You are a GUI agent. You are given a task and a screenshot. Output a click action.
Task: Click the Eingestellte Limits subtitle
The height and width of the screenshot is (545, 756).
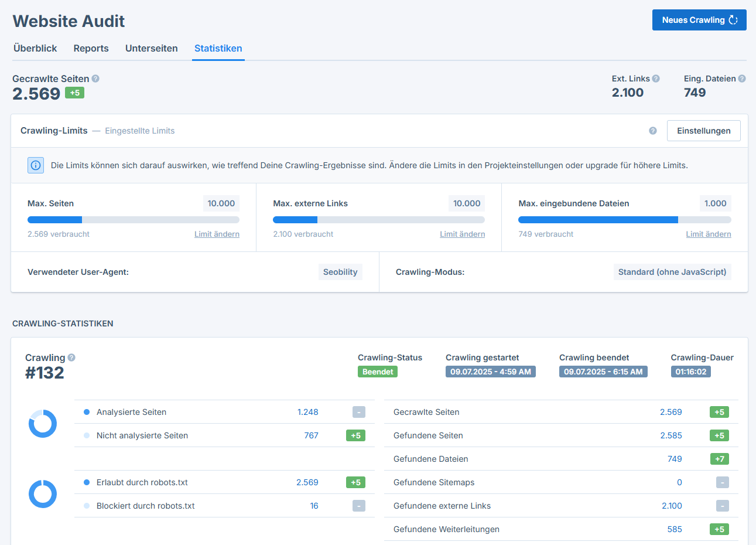tap(140, 131)
